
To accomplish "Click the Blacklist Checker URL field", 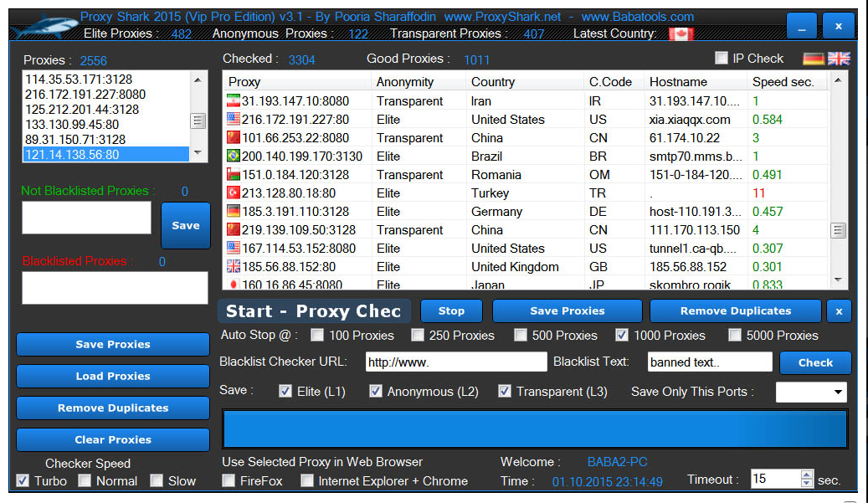I will (x=455, y=362).
